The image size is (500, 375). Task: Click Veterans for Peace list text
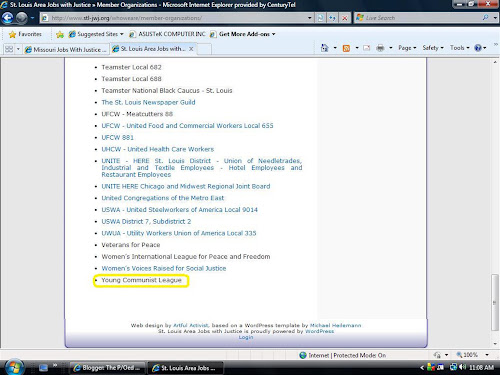(131, 245)
